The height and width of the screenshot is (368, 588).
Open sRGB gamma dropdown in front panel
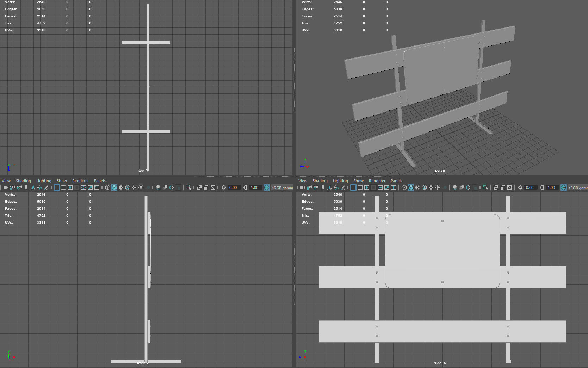[x=282, y=188]
